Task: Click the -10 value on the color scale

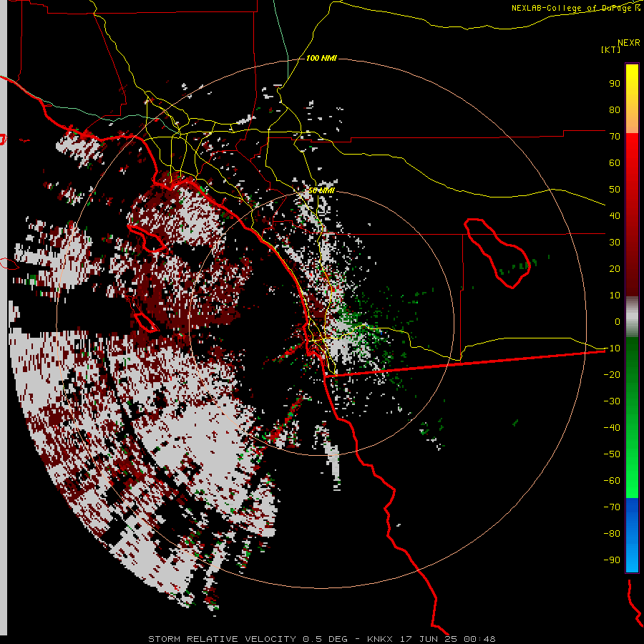Action: 612,348
